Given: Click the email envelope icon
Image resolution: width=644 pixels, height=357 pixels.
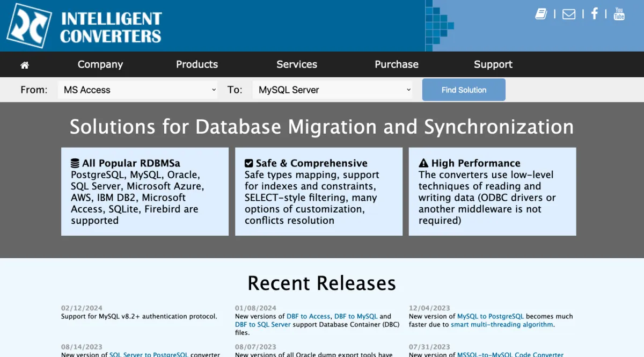Looking at the screenshot, I should 568,14.
